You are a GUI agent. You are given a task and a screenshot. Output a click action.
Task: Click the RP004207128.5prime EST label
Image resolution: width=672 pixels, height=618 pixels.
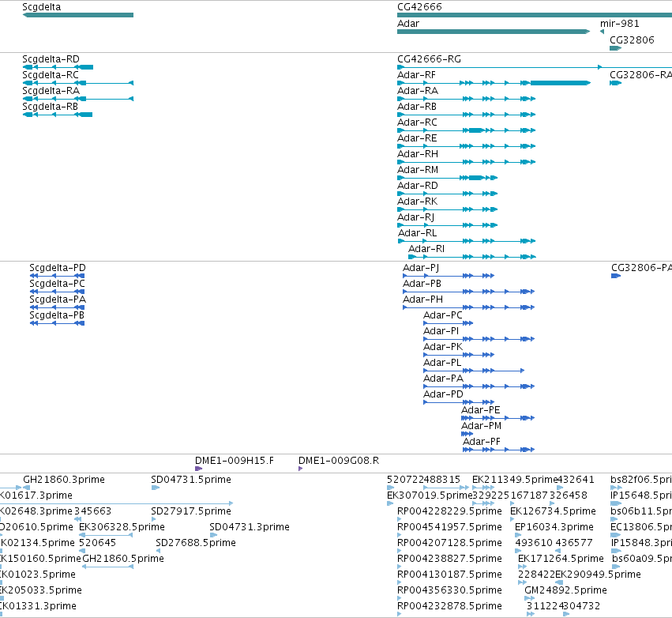pyautogui.click(x=449, y=544)
